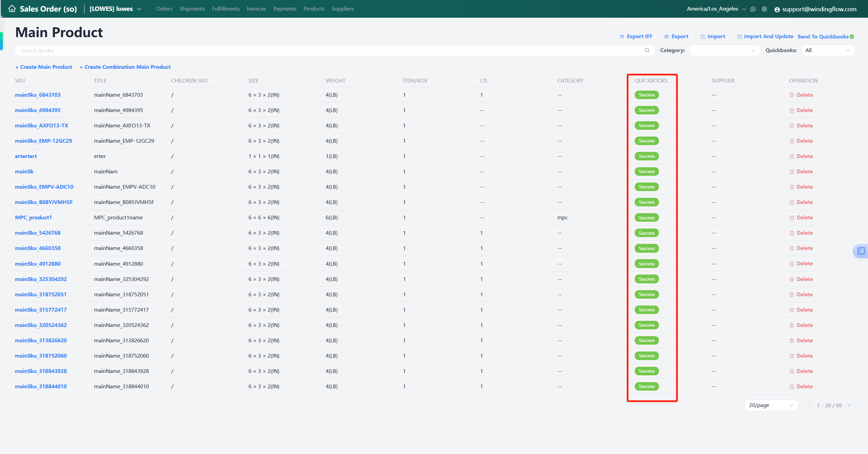This screenshot has height=454, width=868.
Task: Click Delete for mainSku_318752051
Action: [x=801, y=295]
